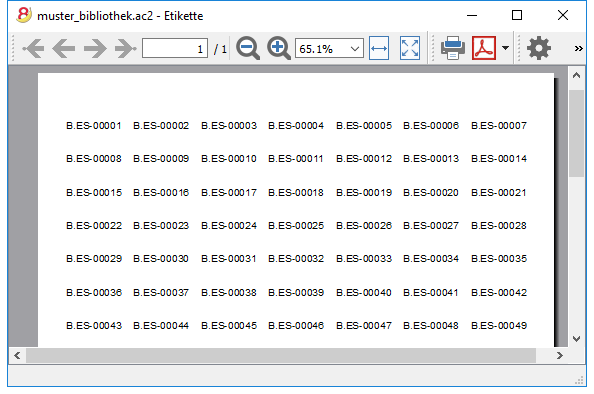This screenshot has width=594, height=394.
Task: Expand PDF export options arrow
Action: tap(505, 48)
